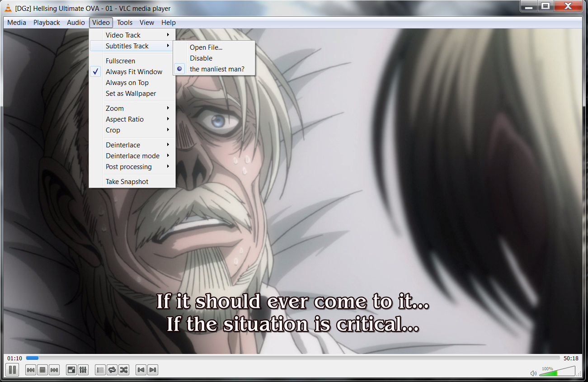
Task: Mute audio using the speaker icon
Action: [x=533, y=373]
